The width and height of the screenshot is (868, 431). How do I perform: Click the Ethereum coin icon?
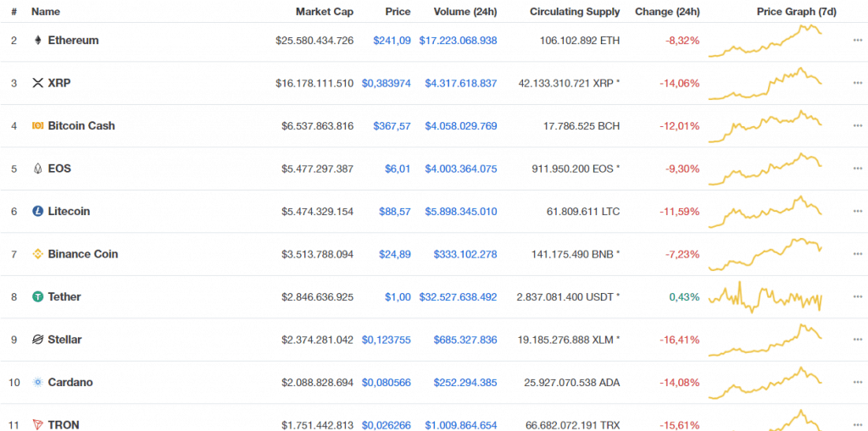click(37, 41)
